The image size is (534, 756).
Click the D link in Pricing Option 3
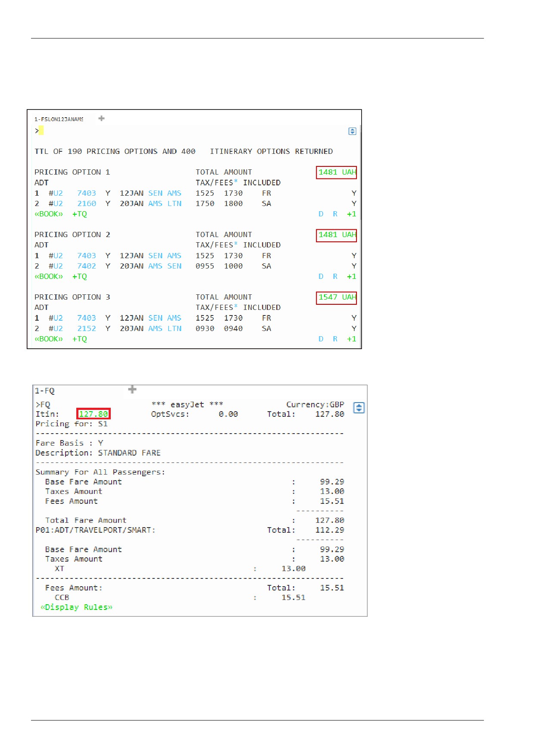coord(321,339)
